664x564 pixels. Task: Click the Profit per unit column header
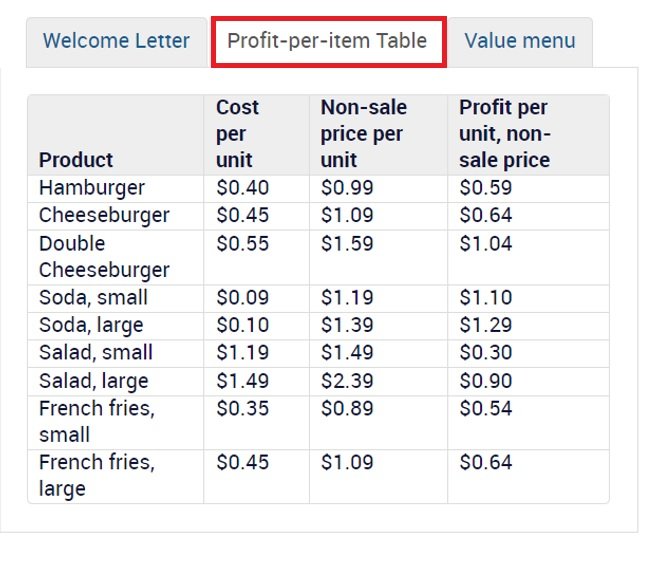click(504, 133)
